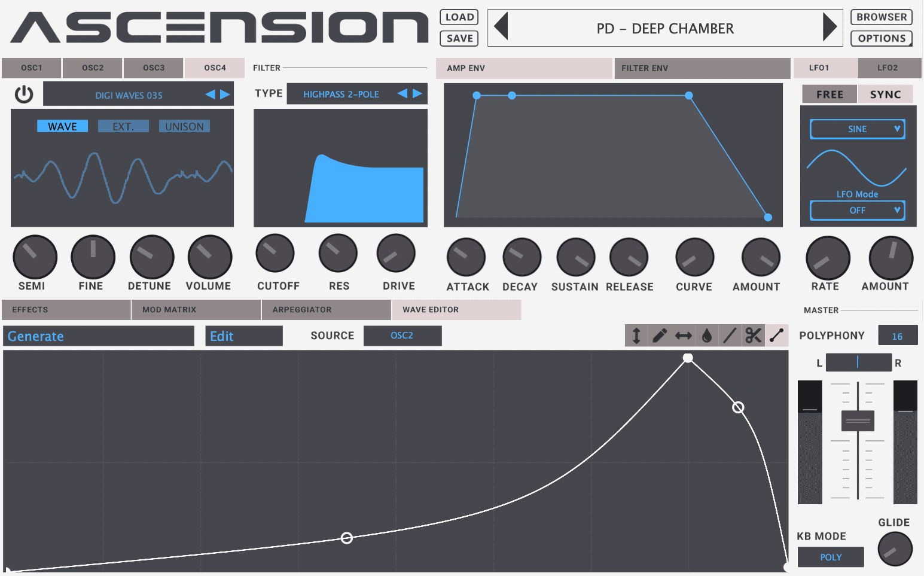Select next filter type arrow
Image resolution: width=924 pixels, height=576 pixels.
[x=417, y=93]
